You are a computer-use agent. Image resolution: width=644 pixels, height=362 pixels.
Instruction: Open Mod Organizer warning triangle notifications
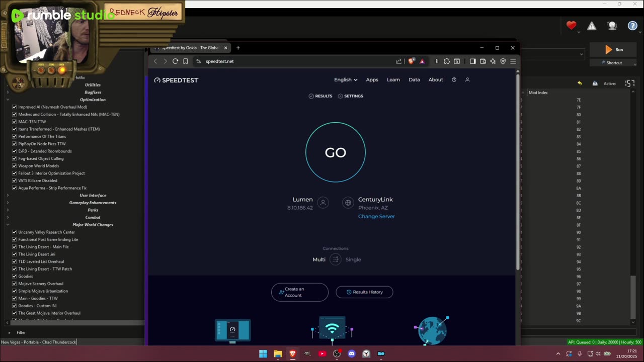(592, 26)
